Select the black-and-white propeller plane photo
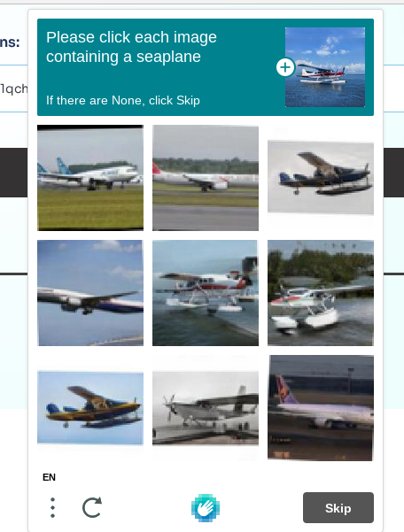Image resolution: width=404 pixels, height=532 pixels. pos(206,408)
